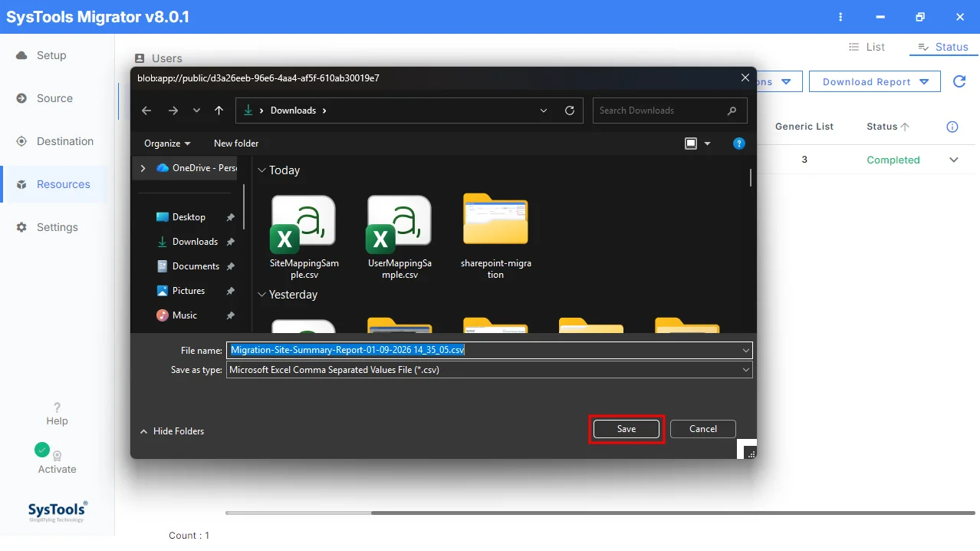Select Desktop in the navigation pane
The height and width of the screenshot is (551, 980).
189,217
